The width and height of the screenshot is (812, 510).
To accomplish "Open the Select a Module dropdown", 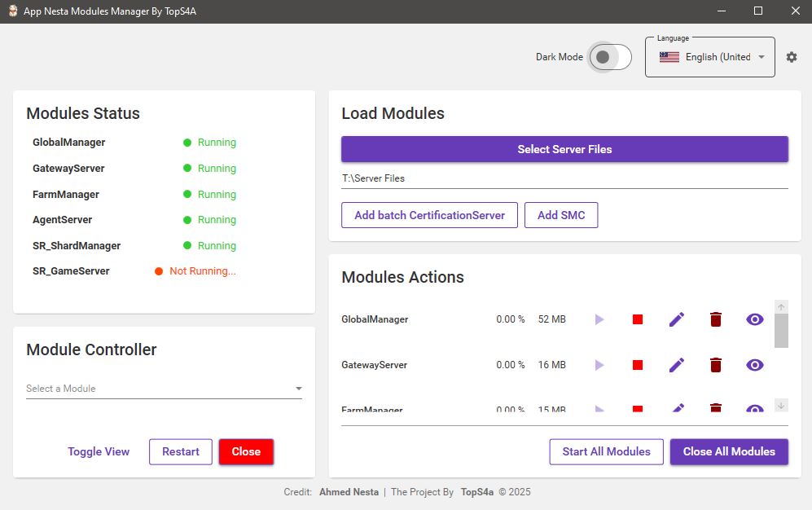I will (163, 389).
